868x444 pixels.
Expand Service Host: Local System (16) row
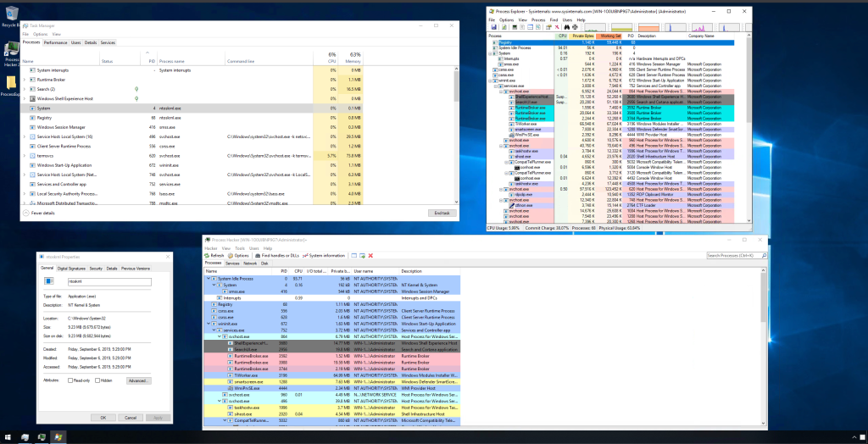click(24, 136)
